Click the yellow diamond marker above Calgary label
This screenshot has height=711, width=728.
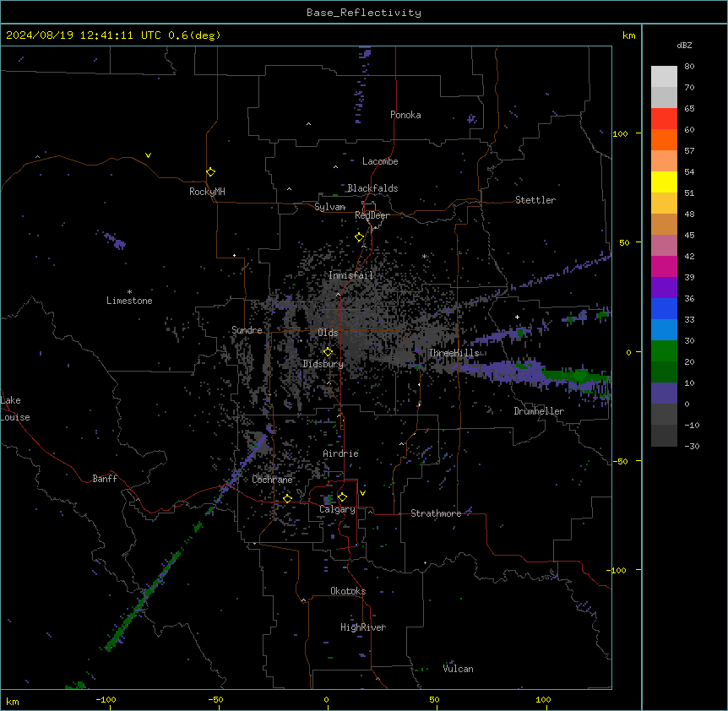[342, 497]
